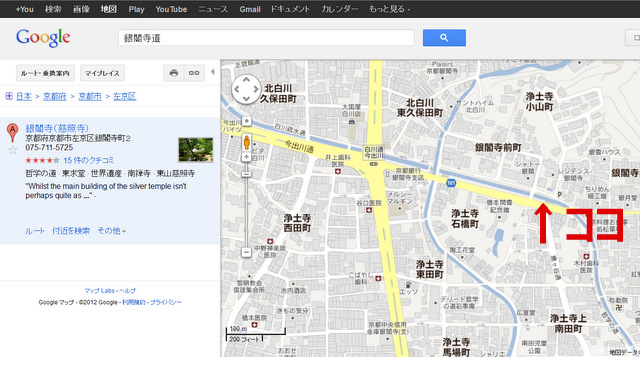Click the route 101 shield on the map
640x375 pixels.
pyautogui.click(x=451, y=183)
